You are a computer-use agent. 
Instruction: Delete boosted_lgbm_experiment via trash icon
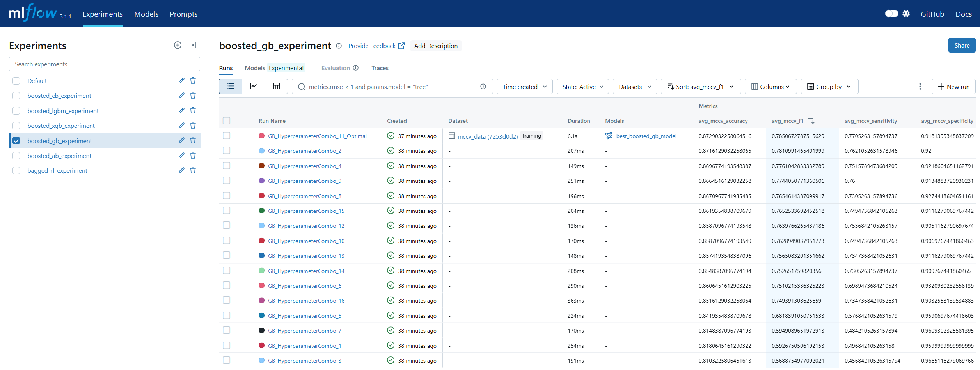tap(193, 111)
